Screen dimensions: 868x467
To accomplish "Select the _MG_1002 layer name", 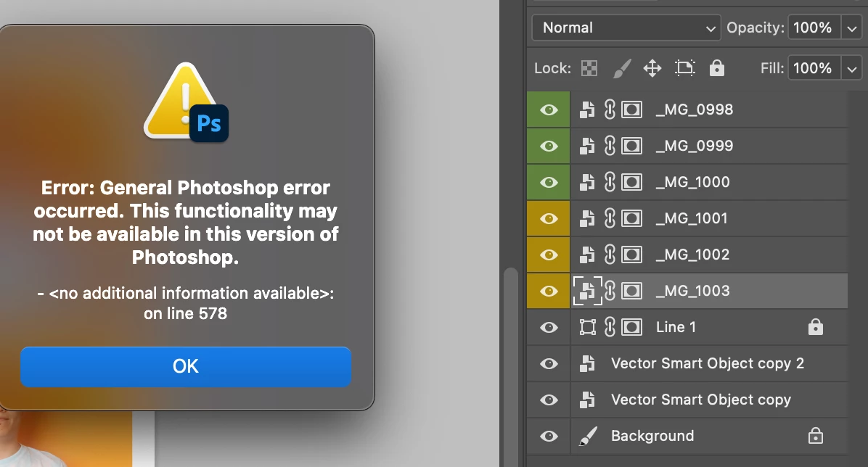I will [692, 255].
